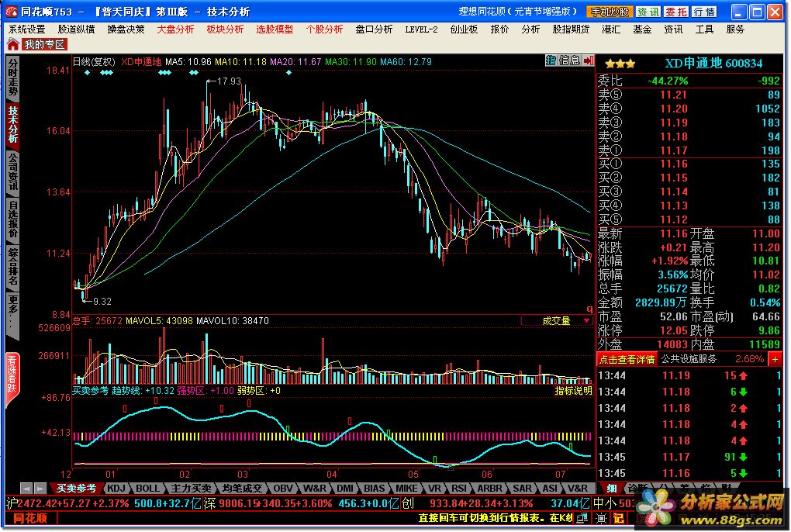The image size is (791, 532).
Task: Click the monitor icon in status bar
Action: [x=582, y=518]
